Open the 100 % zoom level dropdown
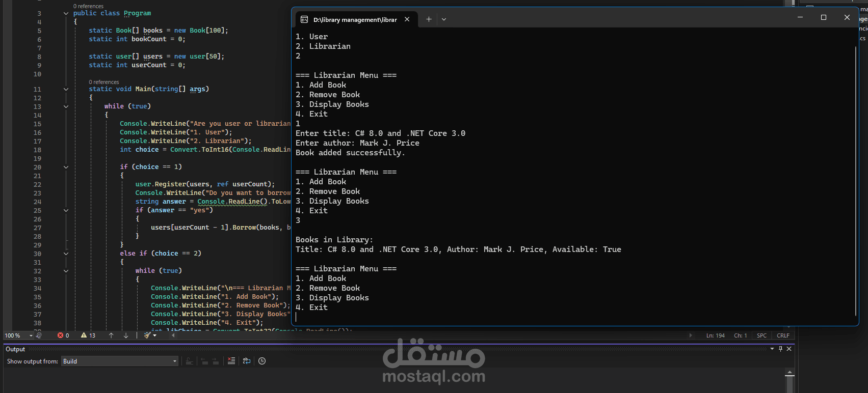The image size is (868, 393). [31, 335]
